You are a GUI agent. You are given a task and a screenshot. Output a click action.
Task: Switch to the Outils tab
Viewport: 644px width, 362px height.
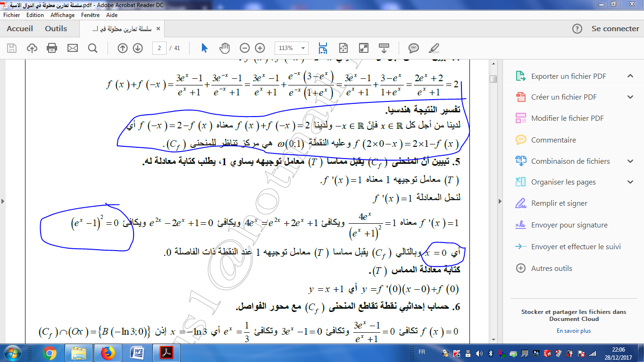click(x=56, y=29)
